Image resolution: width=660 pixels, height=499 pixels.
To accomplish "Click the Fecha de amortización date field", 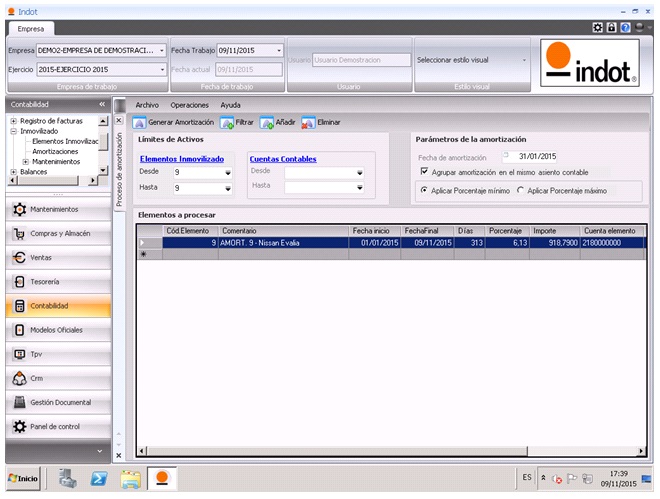I will click(537, 156).
